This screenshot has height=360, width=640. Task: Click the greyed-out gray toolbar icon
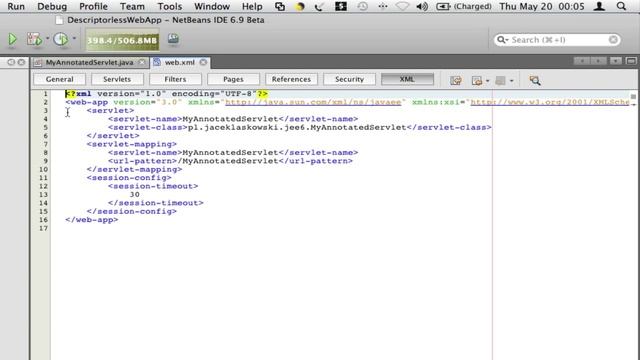(500, 80)
